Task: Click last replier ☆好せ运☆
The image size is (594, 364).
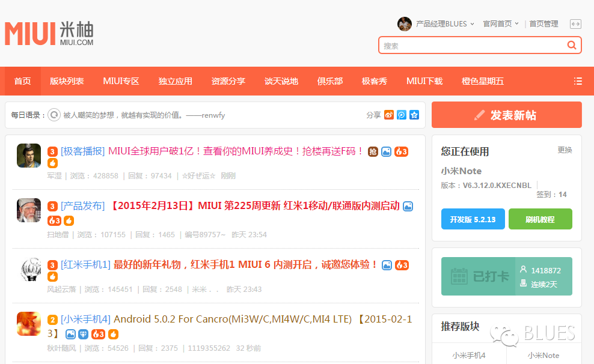Action: [198, 175]
